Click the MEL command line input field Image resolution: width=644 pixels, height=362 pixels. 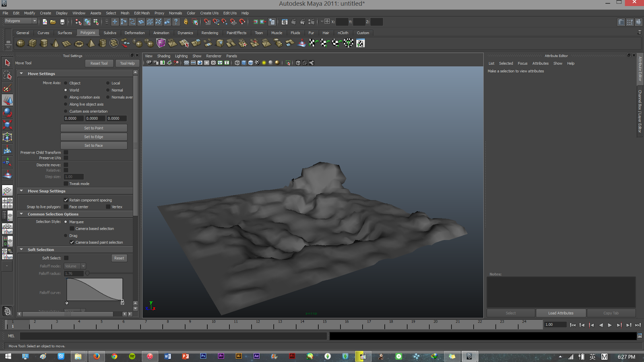[x=173, y=336]
